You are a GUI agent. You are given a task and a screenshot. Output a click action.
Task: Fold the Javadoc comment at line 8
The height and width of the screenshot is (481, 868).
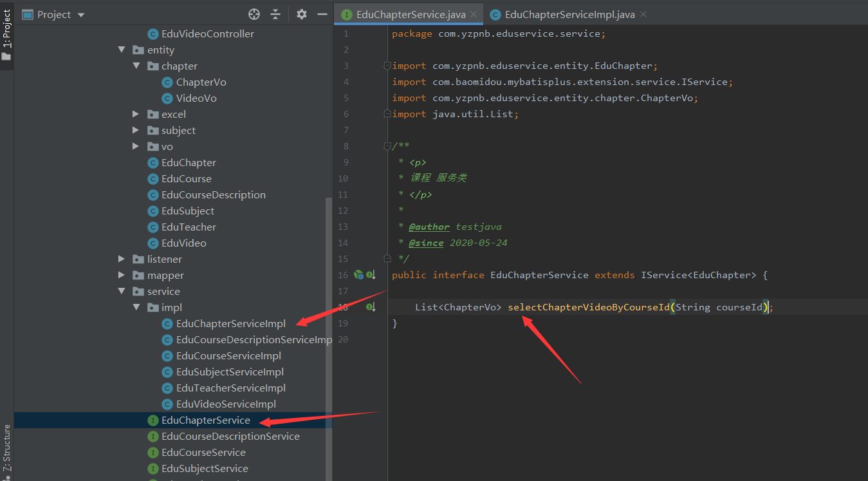click(x=387, y=146)
